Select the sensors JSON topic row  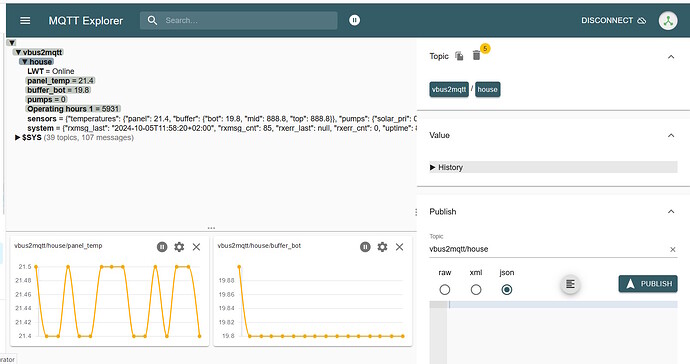tap(221, 119)
